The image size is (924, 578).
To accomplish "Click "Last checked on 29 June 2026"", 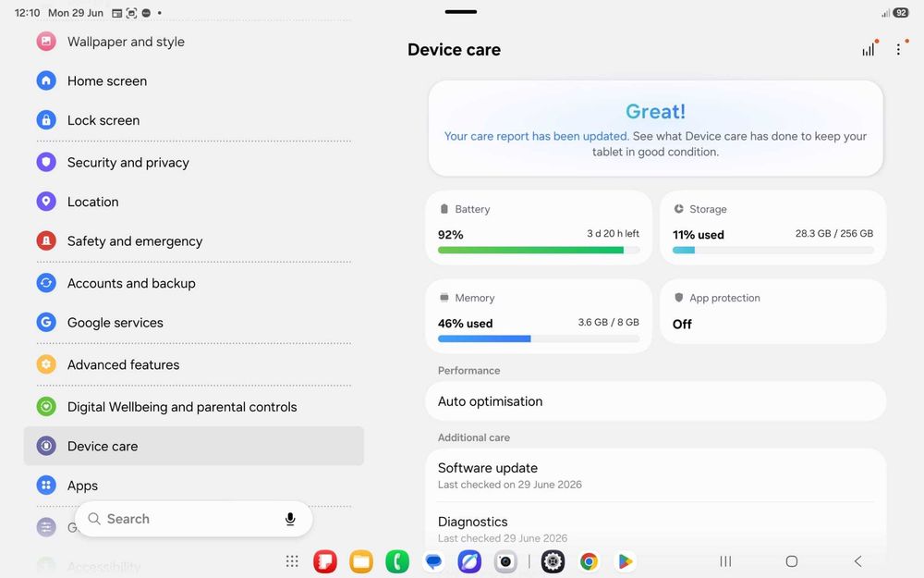I will tap(510, 485).
